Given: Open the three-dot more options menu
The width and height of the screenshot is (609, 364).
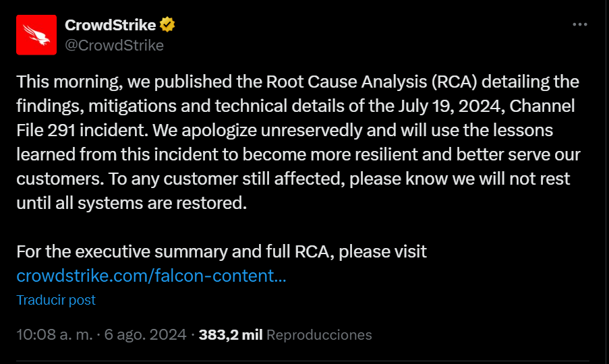Looking at the screenshot, I should (x=579, y=25).
